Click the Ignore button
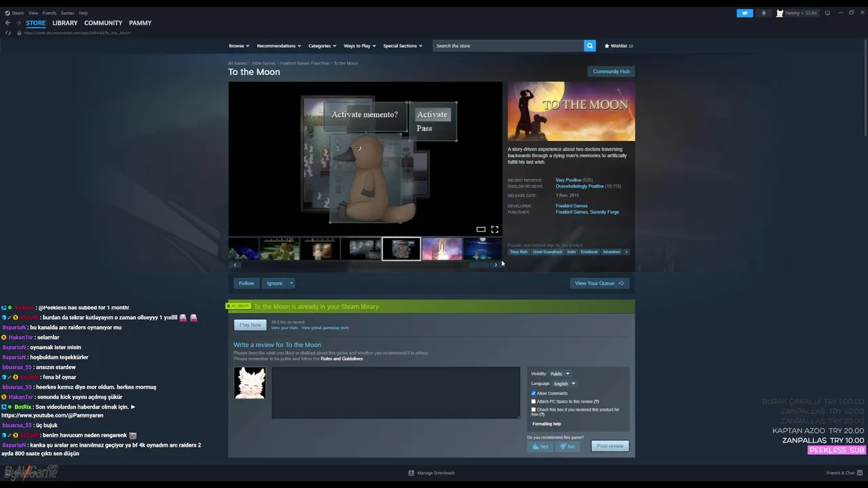The width and height of the screenshot is (868, 488). click(x=275, y=283)
